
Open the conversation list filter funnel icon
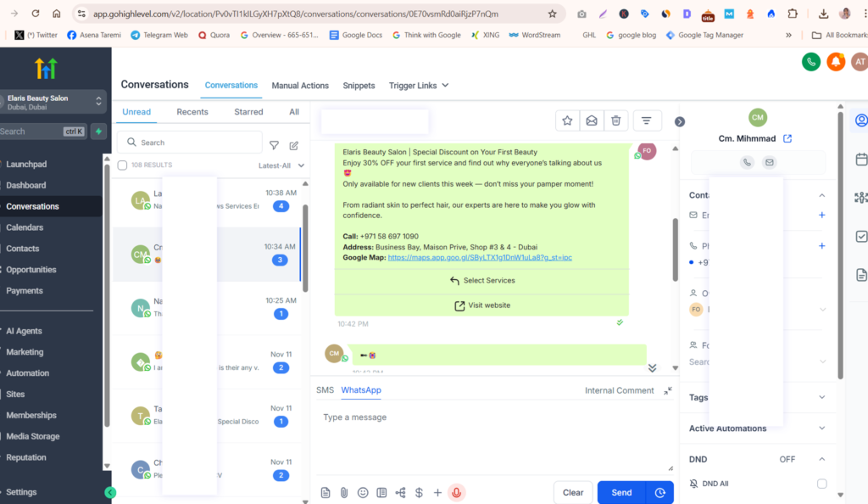[x=274, y=146]
